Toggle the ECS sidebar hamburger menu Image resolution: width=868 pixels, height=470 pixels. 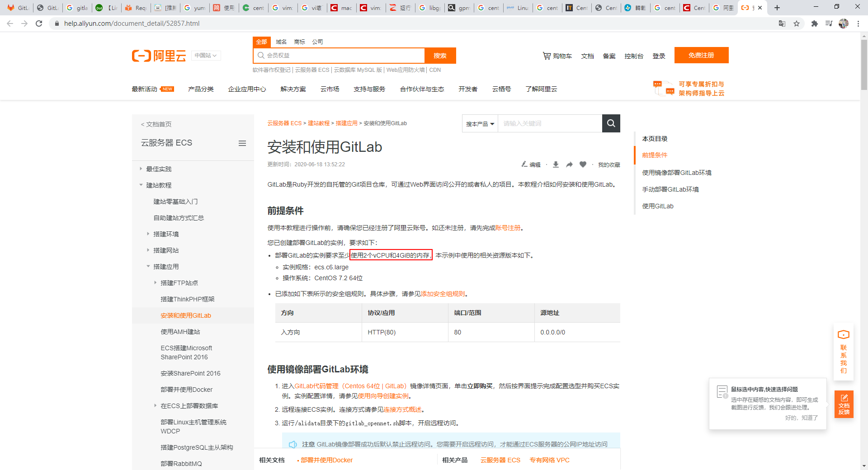[x=242, y=143]
